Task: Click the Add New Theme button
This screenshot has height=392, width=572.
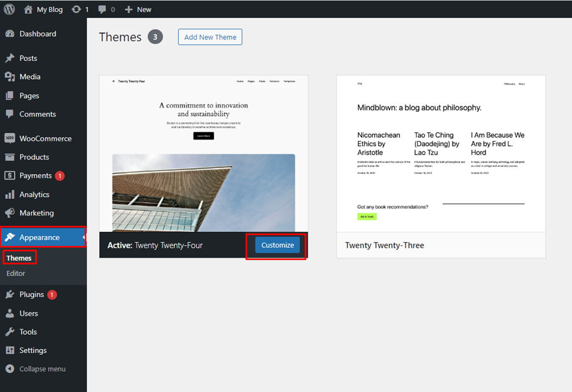Action: click(209, 37)
